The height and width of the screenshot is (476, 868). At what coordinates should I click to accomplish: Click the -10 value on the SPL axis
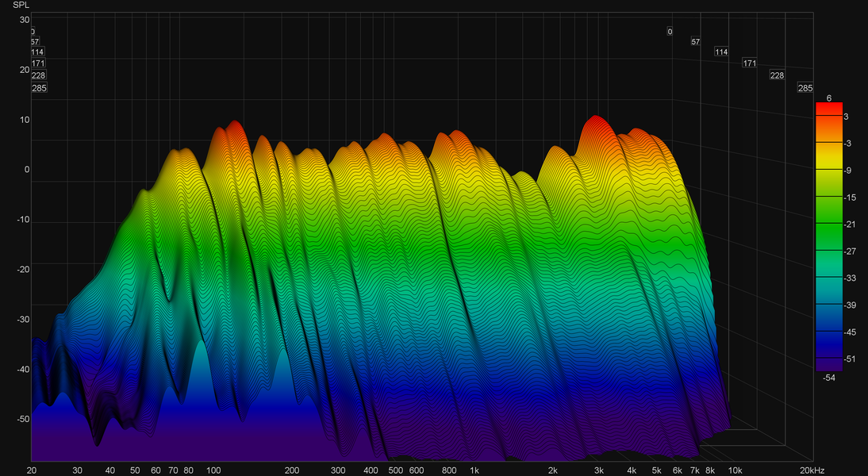(23, 219)
